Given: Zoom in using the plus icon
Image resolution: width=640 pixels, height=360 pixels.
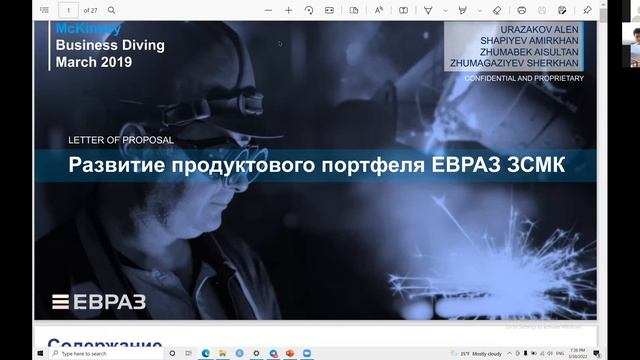Looking at the screenshot, I should pos(289,10).
